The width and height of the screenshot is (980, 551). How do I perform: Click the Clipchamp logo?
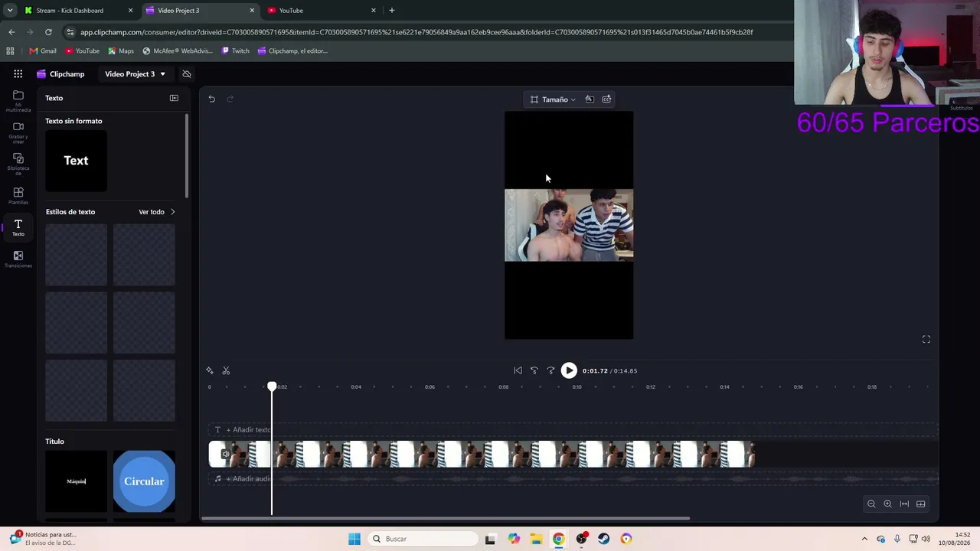click(x=60, y=74)
